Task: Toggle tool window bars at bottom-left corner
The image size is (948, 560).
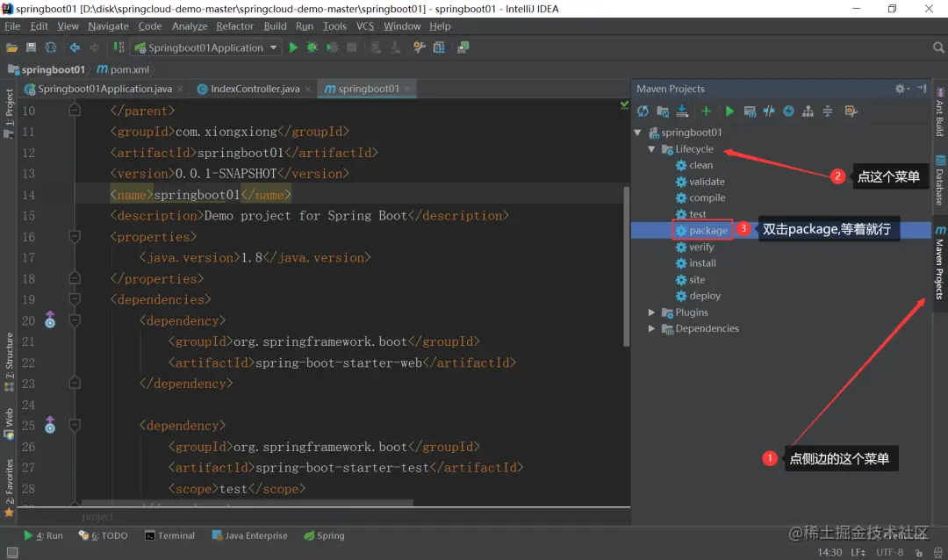Action: 12,552
